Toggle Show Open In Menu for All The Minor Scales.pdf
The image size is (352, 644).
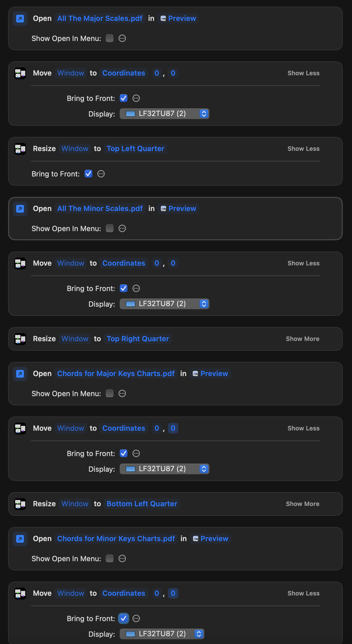(x=110, y=229)
